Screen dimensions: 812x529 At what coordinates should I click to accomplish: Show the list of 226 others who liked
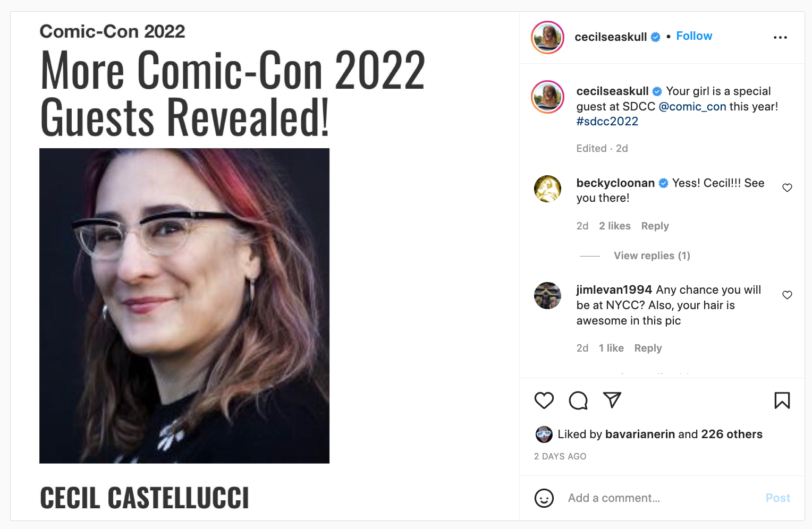pos(731,434)
